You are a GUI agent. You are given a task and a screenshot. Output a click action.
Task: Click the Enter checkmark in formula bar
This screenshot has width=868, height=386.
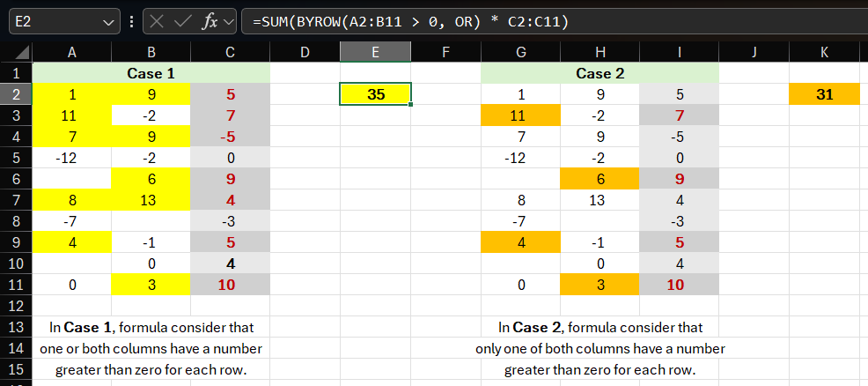183,21
